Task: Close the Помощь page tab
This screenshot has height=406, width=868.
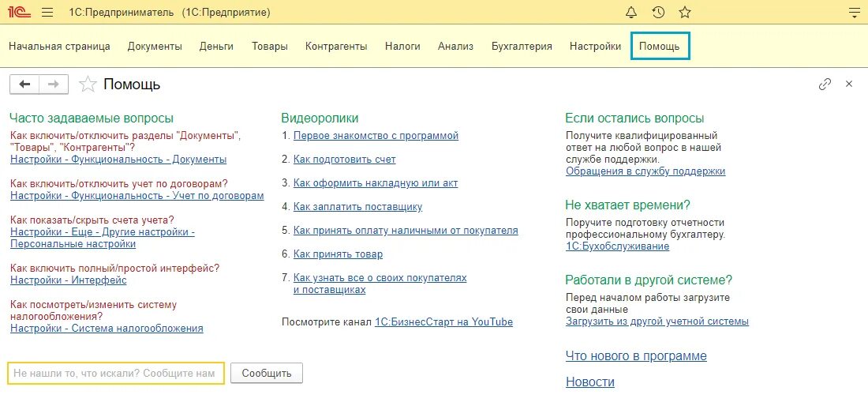Action: pos(849,85)
